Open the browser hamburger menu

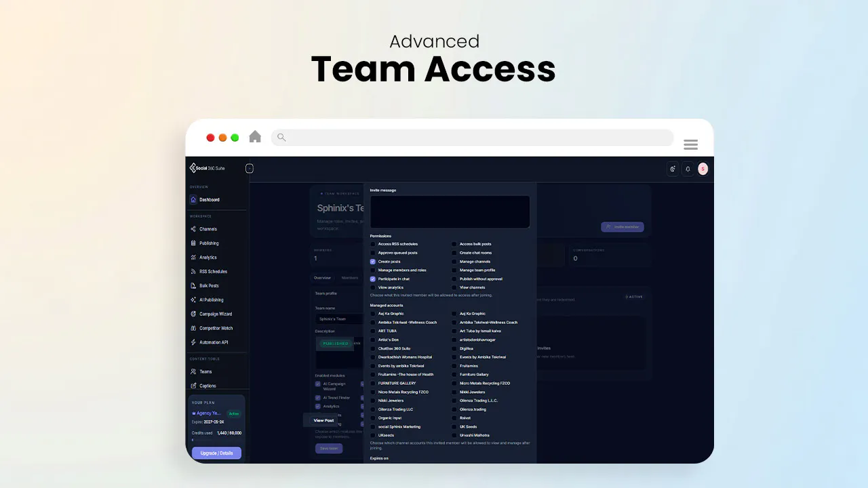click(x=691, y=144)
